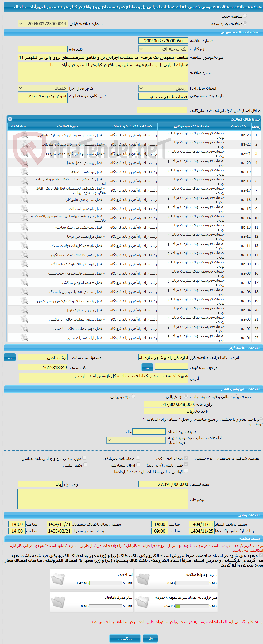Click the چاپ print button
The height and width of the screenshot is (644, 263).
150,638
